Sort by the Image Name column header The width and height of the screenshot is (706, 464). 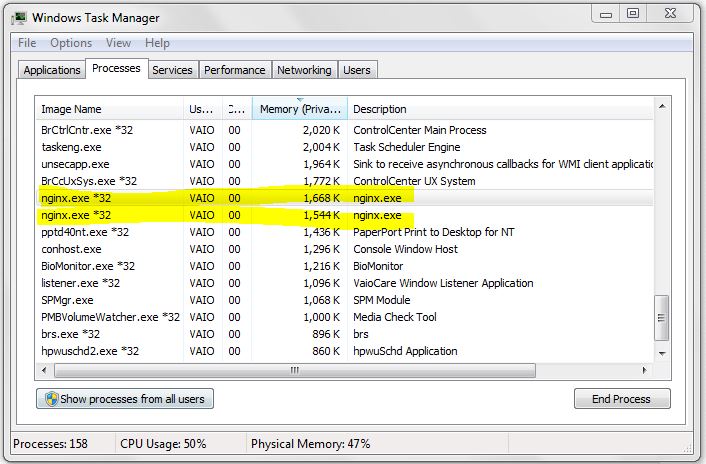pyautogui.click(x=110, y=109)
